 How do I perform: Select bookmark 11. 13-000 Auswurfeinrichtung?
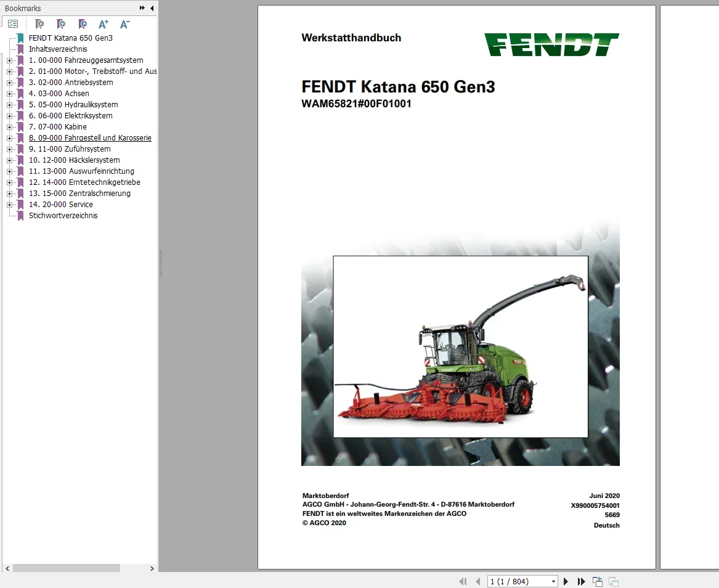(81, 171)
